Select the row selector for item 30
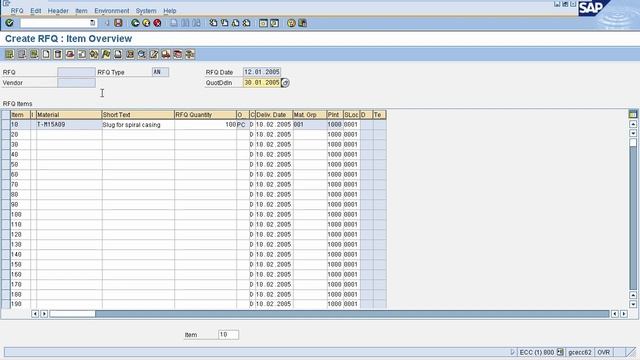Screen dimensions: 640x360 click(6, 144)
